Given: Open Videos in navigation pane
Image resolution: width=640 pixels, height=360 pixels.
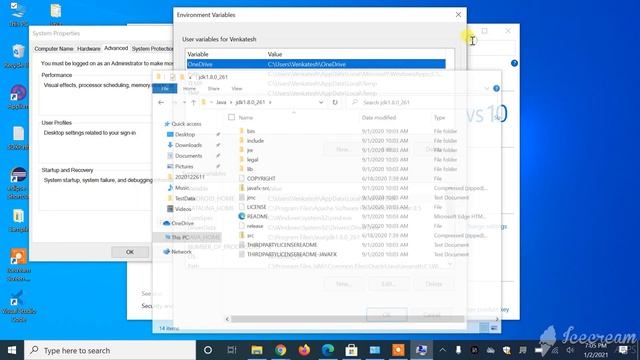Looking at the screenshot, I should (183, 209).
